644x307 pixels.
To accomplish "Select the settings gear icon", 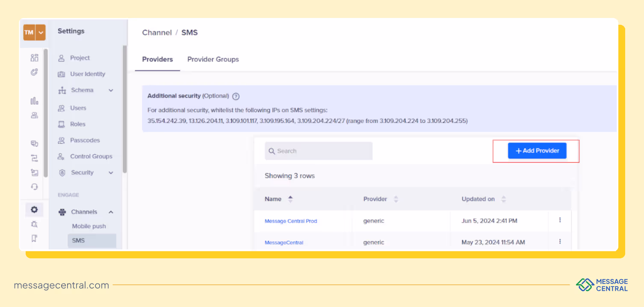I will pyautogui.click(x=35, y=210).
